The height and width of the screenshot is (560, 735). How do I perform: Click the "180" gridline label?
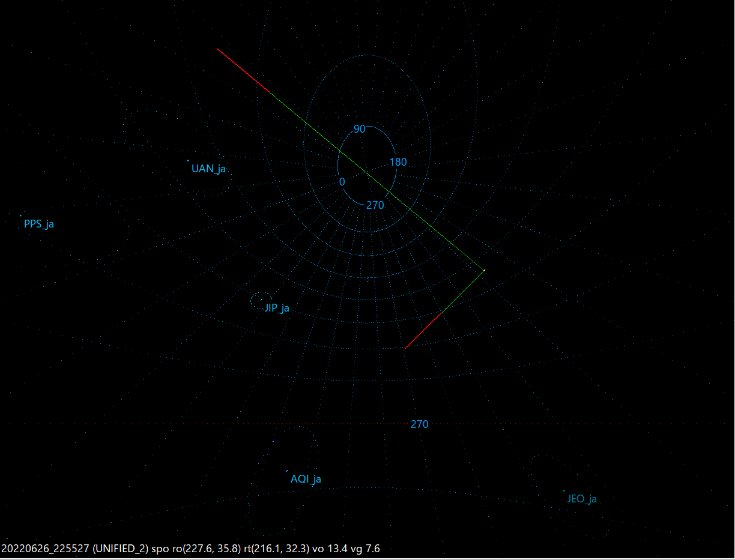click(x=398, y=162)
